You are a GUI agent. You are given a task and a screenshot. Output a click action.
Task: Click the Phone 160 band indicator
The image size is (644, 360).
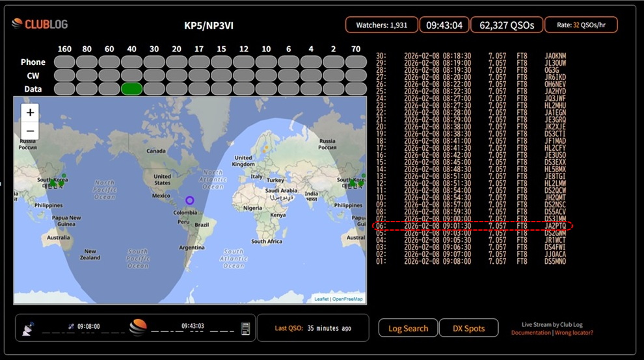click(x=64, y=62)
